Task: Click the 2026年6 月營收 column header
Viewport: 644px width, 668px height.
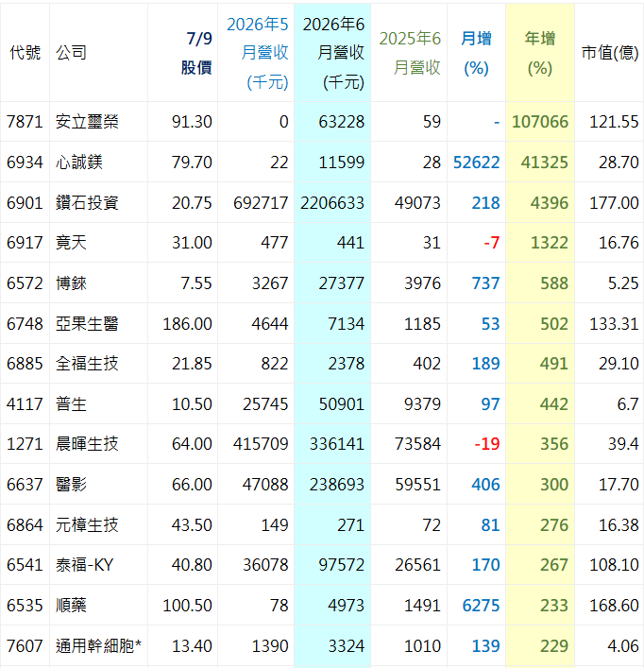Action: (333, 53)
